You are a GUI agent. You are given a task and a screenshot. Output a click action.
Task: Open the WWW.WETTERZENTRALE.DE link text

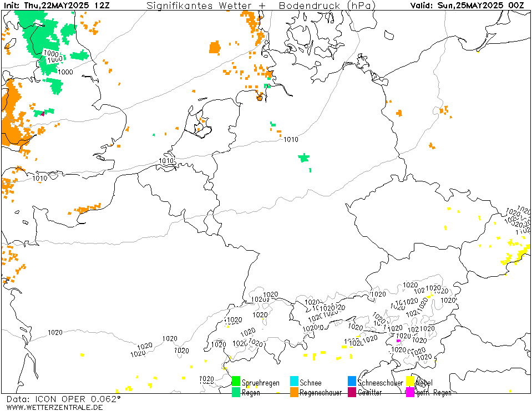coord(54,407)
